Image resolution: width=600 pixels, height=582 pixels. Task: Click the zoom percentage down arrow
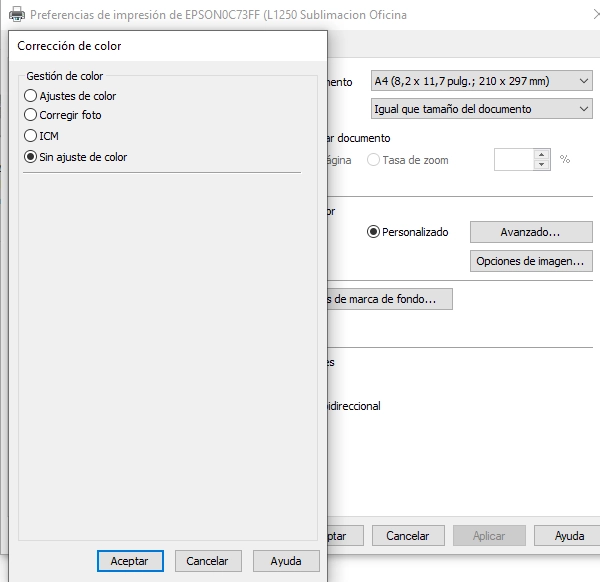[542, 165]
